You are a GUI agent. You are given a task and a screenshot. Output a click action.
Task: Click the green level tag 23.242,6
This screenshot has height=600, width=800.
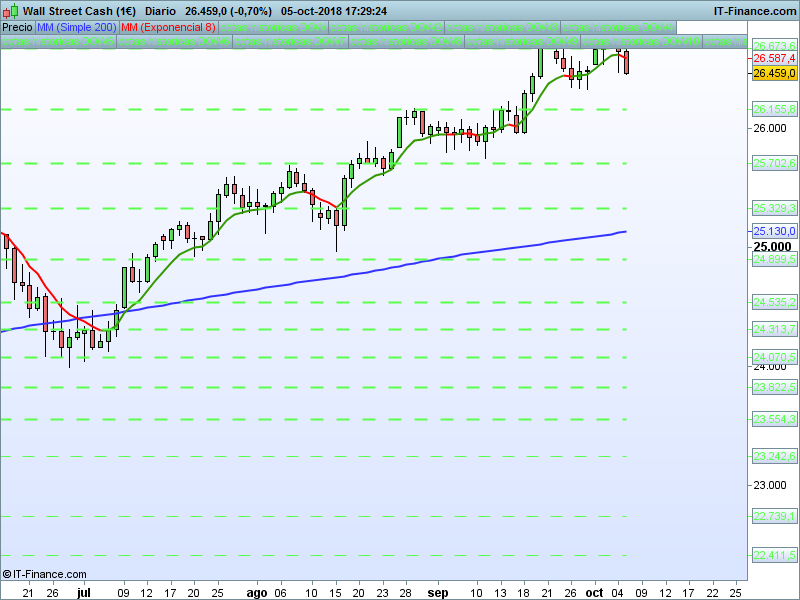click(774, 456)
